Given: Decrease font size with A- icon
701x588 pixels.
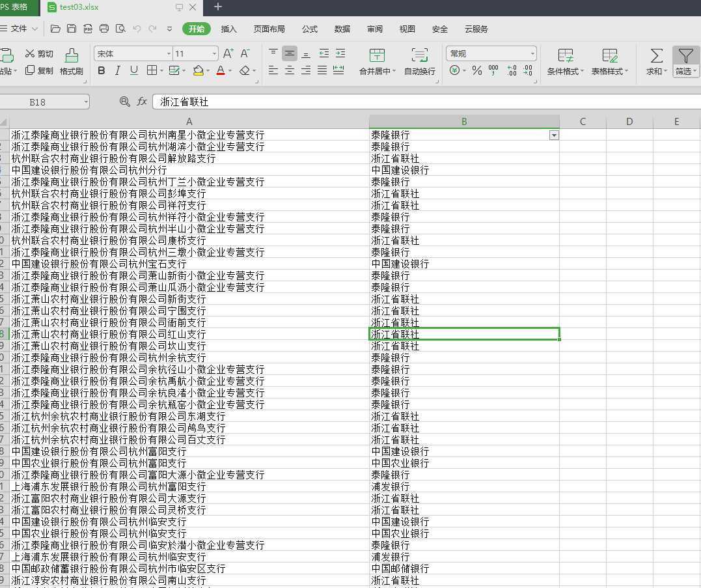Looking at the screenshot, I should 245,53.
